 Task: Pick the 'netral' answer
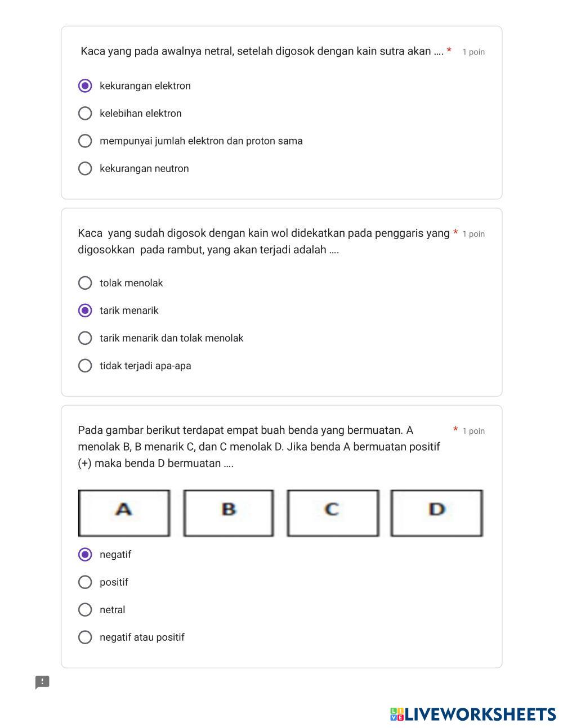click(x=85, y=609)
